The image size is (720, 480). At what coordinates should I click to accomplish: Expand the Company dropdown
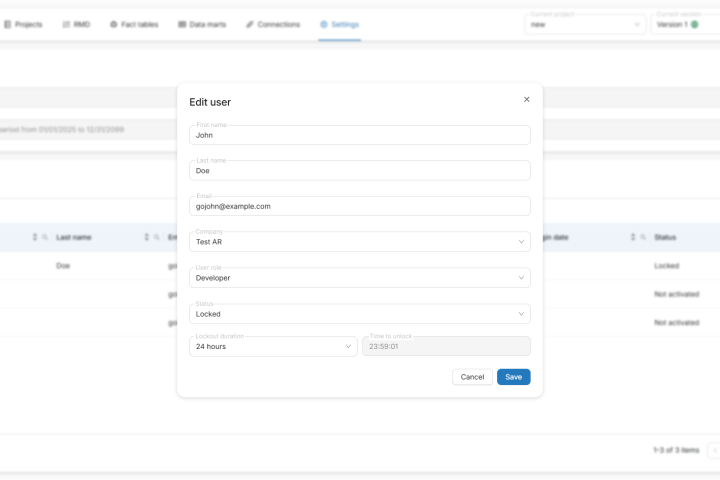pos(360,242)
